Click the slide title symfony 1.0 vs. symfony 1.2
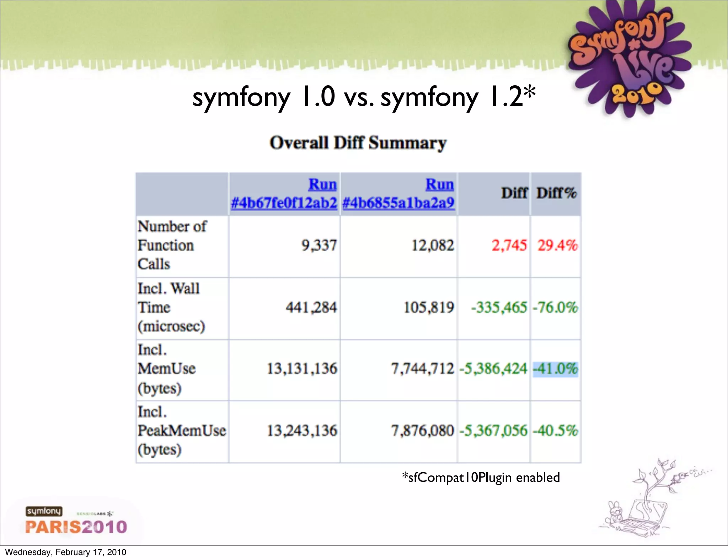This screenshot has height=560, width=728. point(363,97)
